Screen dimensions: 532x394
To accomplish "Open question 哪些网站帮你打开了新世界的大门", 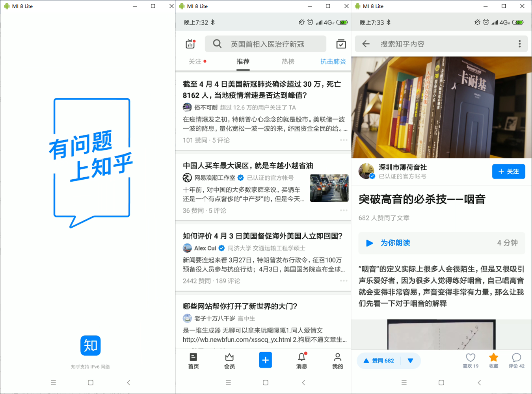I will (240, 306).
